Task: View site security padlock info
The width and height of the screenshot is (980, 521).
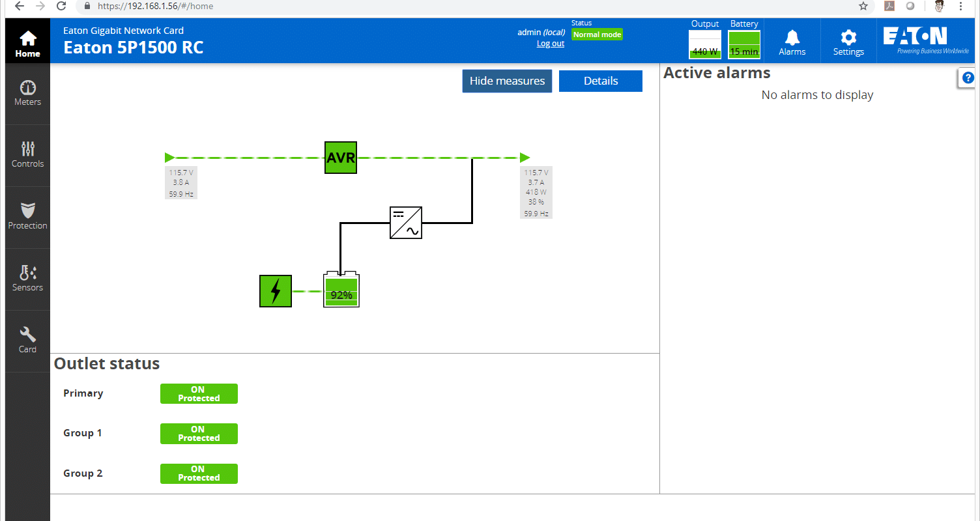Action: pyautogui.click(x=87, y=6)
